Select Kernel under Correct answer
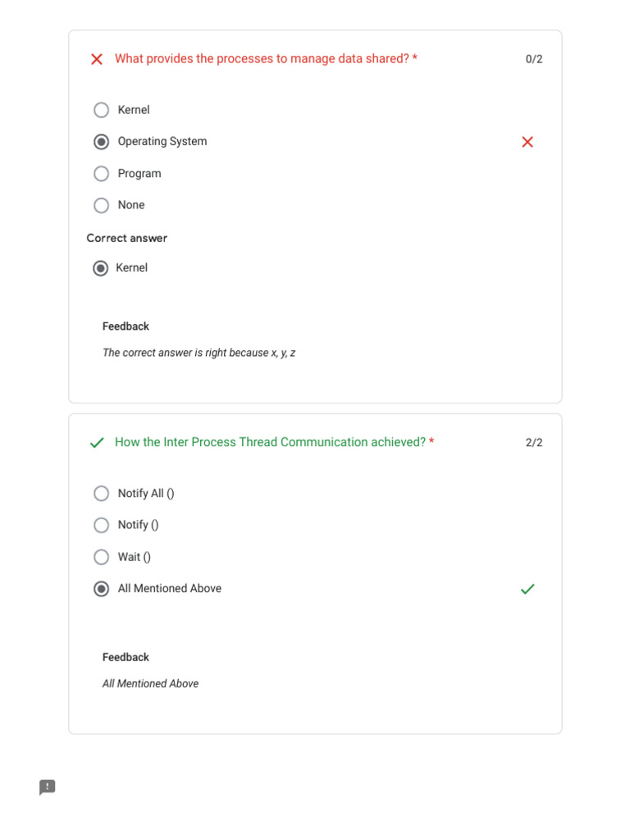The width and height of the screenshot is (630, 840). pyautogui.click(x=101, y=268)
